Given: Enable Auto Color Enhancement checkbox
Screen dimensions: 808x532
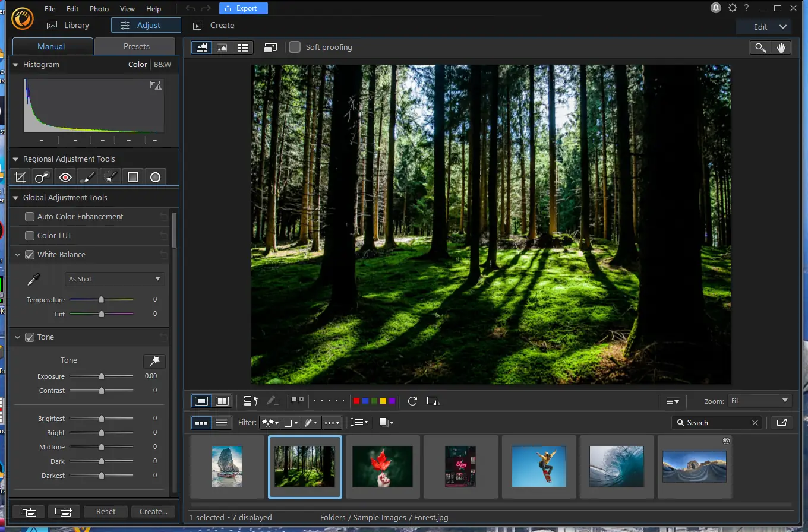Looking at the screenshot, I should pos(30,217).
